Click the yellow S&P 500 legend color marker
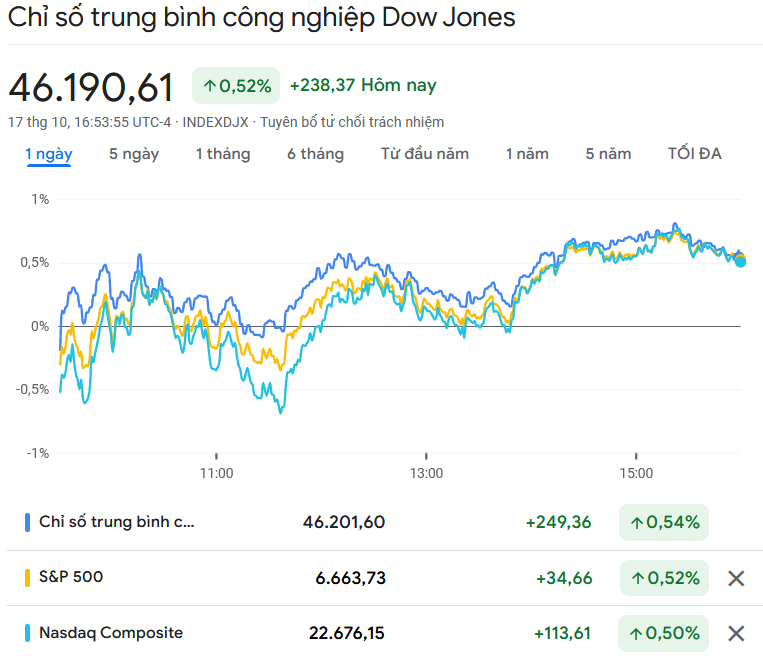The width and height of the screenshot is (763, 656). point(28,578)
